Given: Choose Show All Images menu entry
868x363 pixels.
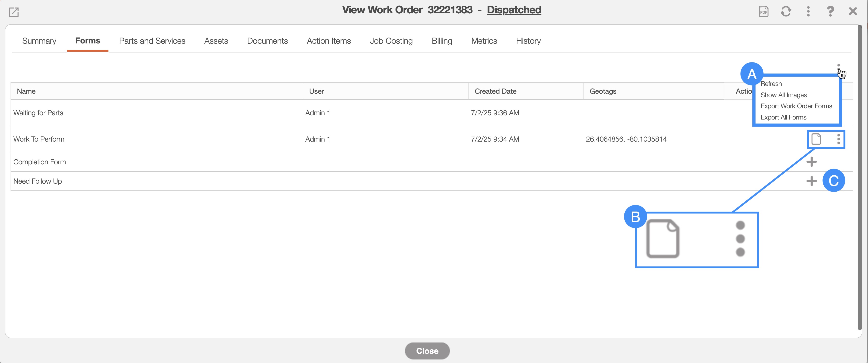Looking at the screenshot, I should (x=784, y=95).
